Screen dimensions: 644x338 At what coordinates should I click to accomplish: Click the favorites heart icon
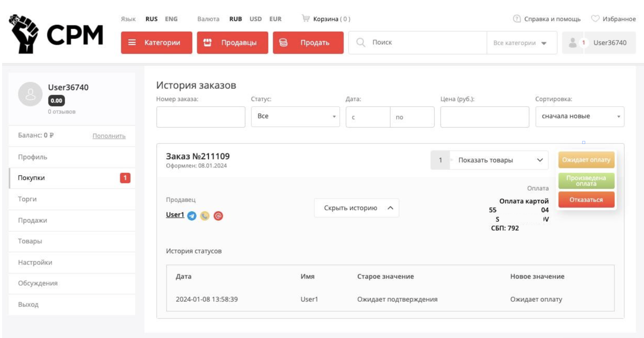click(x=595, y=19)
